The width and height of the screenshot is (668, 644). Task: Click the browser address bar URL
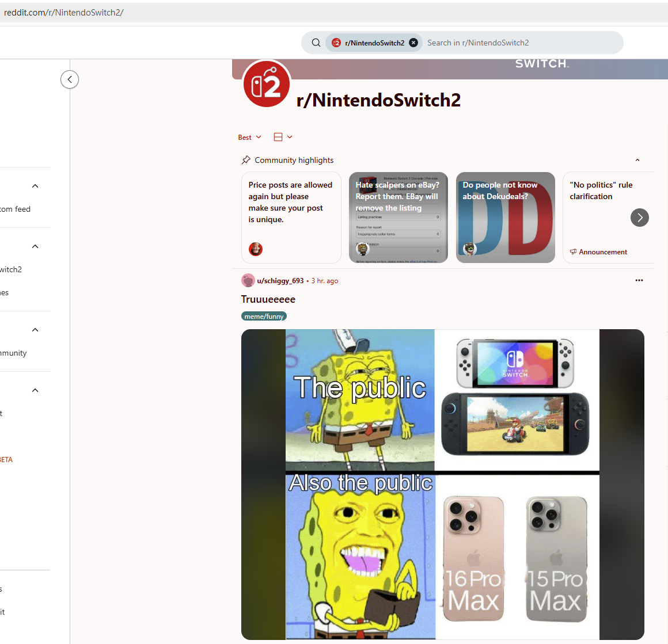[63, 12]
